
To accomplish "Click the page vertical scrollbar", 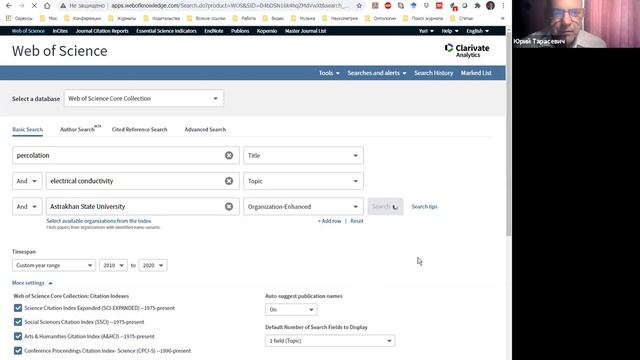I will (x=509, y=135).
